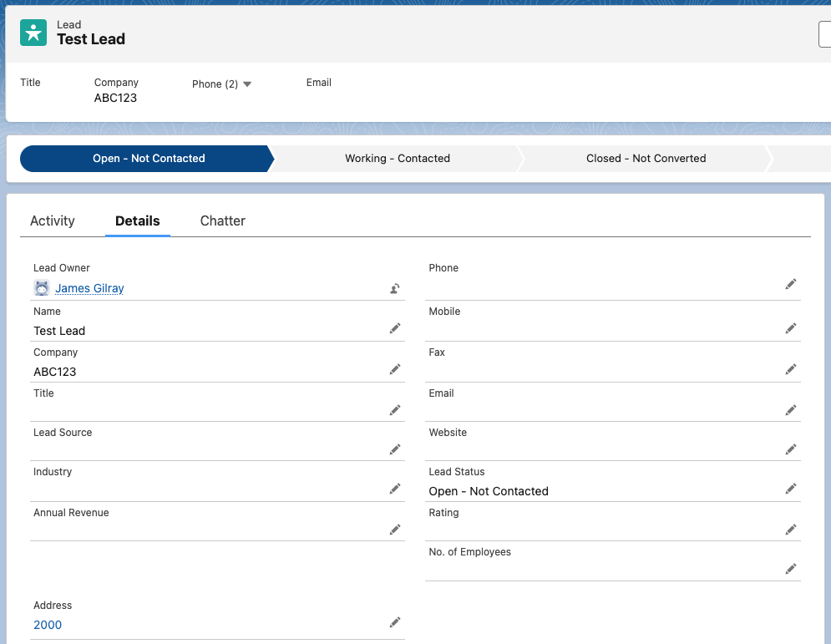Click the Open - Not Contacted stage
Image resolution: width=831 pixels, height=644 pixels.
coord(149,158)
